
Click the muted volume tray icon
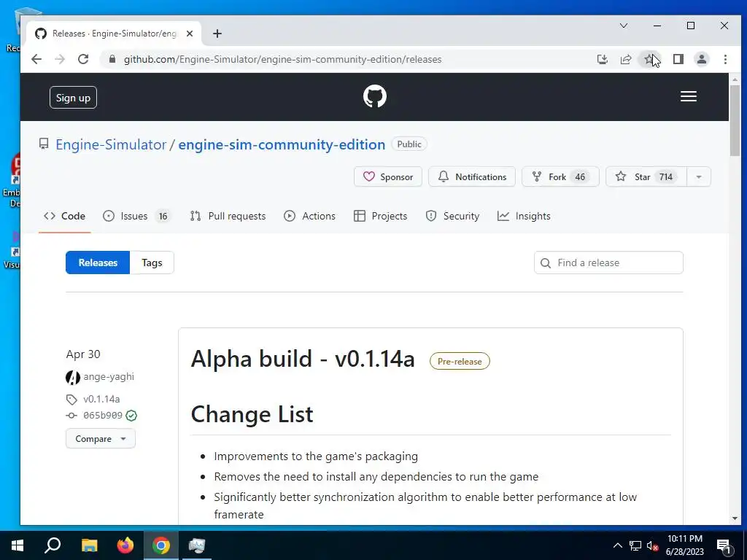[652, 545]
